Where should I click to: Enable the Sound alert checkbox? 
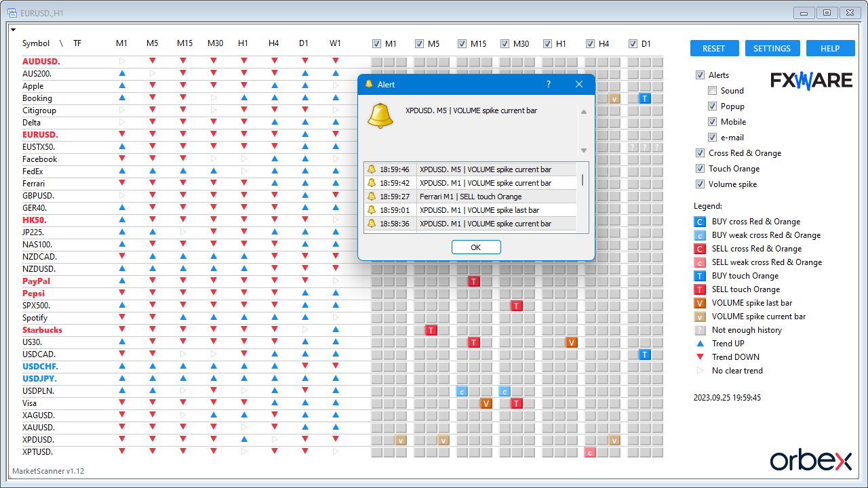[712, 91]
